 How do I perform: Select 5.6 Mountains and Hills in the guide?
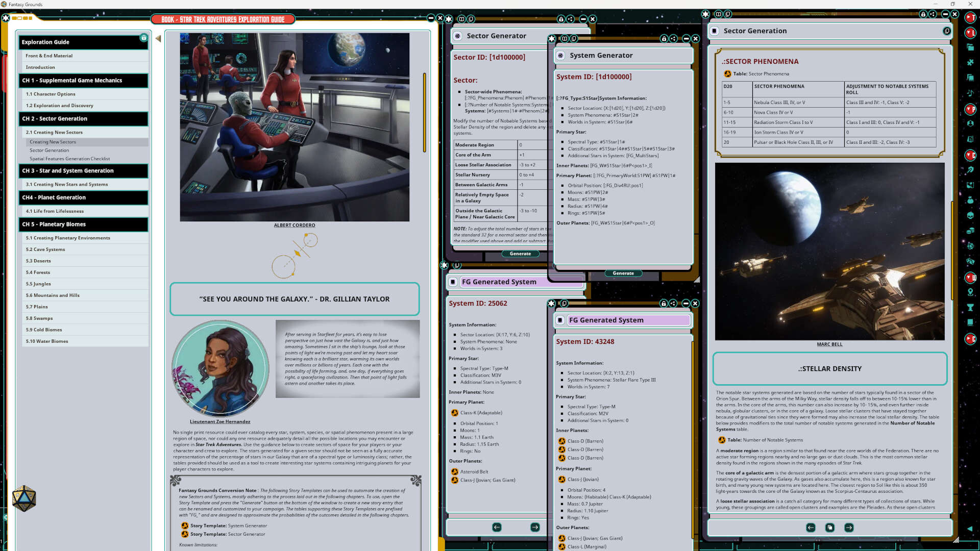pyautogui.click(x=53, y=295)
